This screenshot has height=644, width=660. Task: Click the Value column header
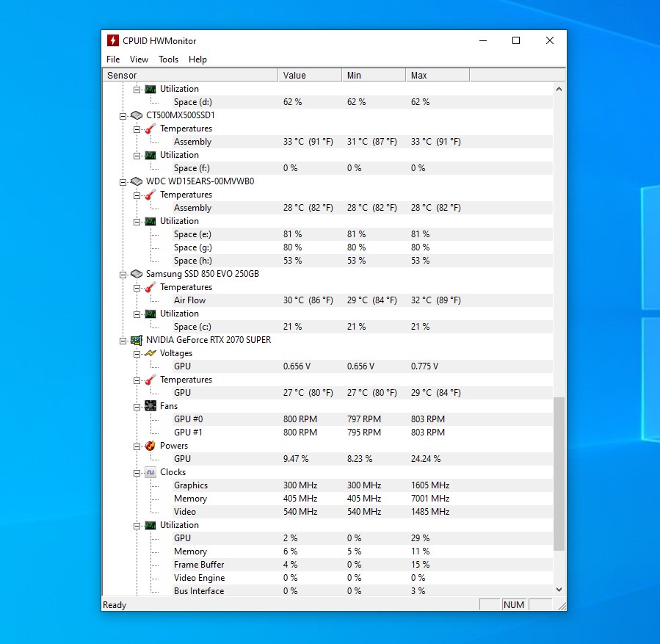pos(310,76)
